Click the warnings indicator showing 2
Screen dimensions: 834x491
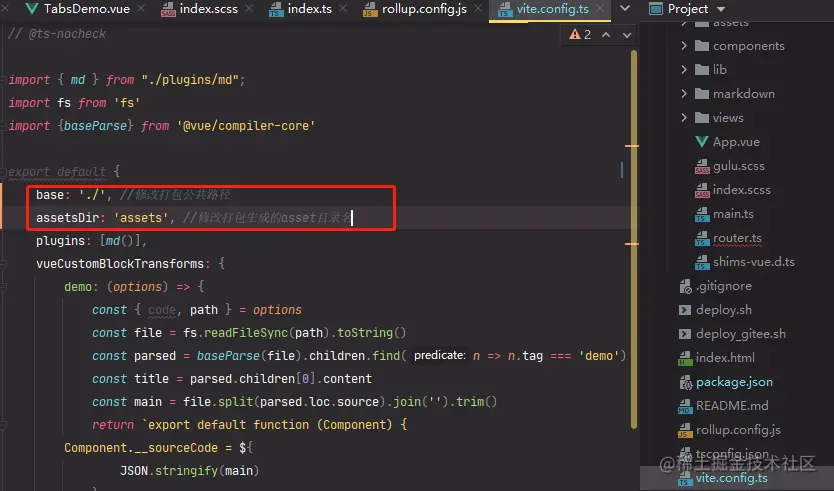tap(580, 35)
